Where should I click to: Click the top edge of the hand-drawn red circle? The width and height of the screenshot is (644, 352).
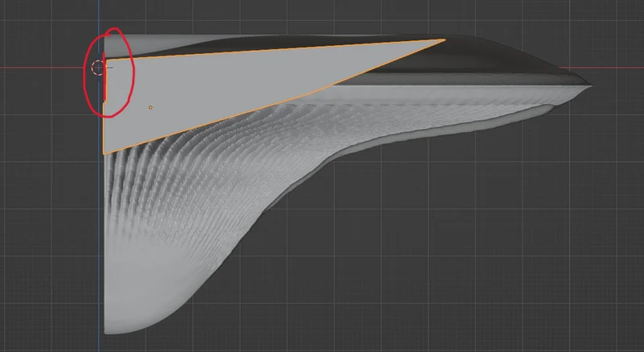114,29
